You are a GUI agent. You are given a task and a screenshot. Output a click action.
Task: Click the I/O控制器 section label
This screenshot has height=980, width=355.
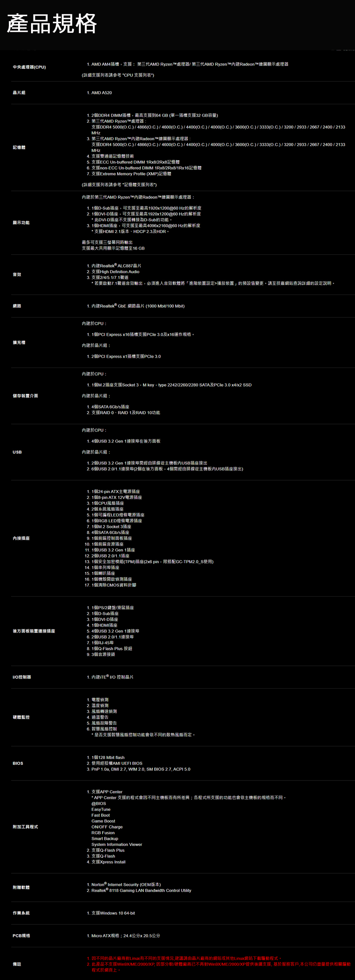point(22,677)
